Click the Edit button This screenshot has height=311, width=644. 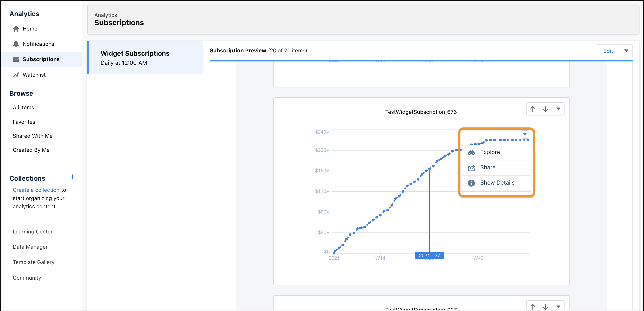(608, 51)
